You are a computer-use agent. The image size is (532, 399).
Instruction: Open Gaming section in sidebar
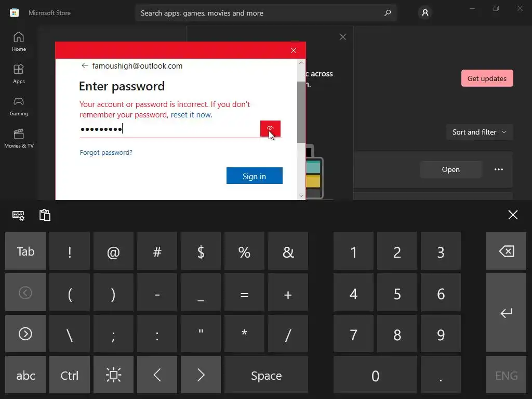pyautogui.click(x=19, y=106)
